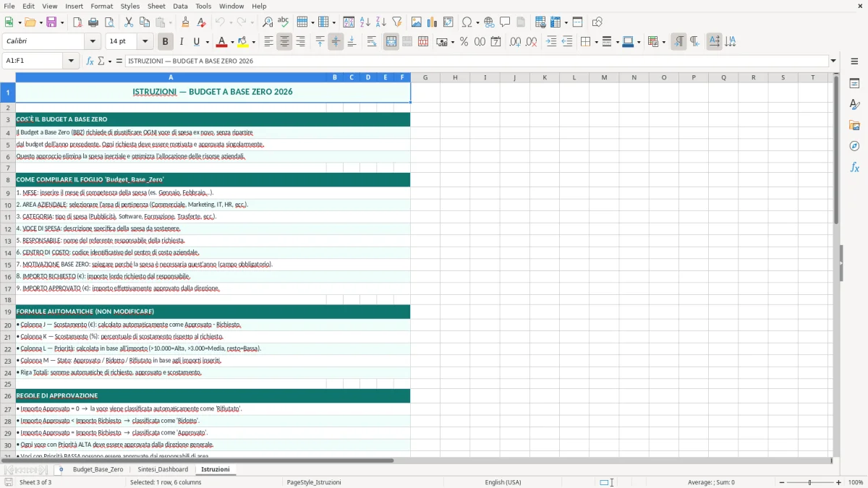868x488 pixels.
Task: Open the Function Wizard icon
Action: (x=90, y=61)
